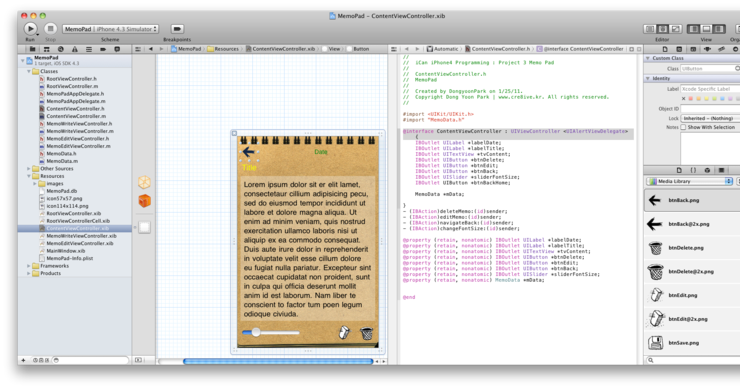Expand the Frameworks group
This screenshot has height=389, width=740.
[x=29, y=266]
